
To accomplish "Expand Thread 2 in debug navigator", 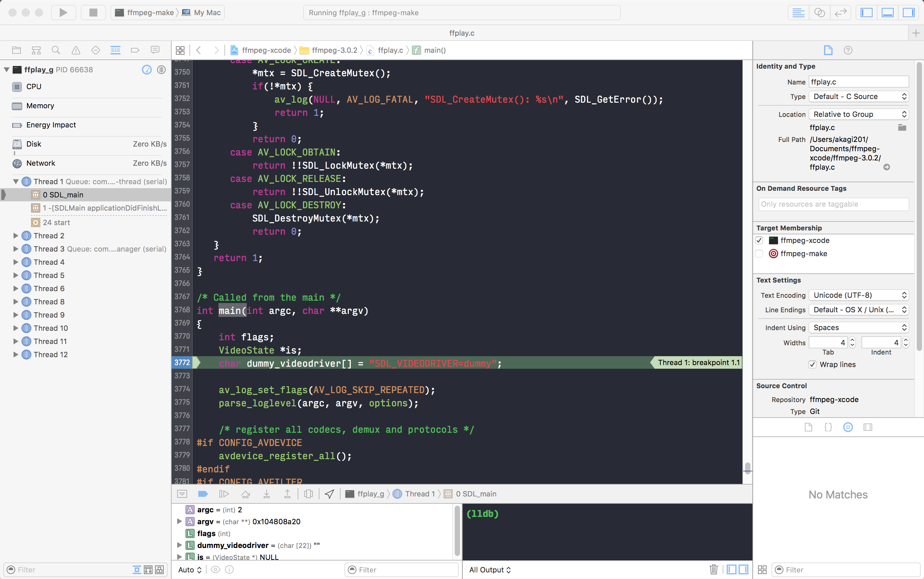I will pyautogui.click(x=16, y=235).
